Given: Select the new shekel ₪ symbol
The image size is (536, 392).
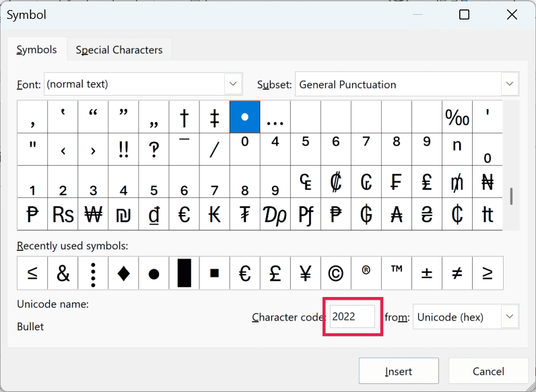Looking at the screenshot, I should (123, 214).
